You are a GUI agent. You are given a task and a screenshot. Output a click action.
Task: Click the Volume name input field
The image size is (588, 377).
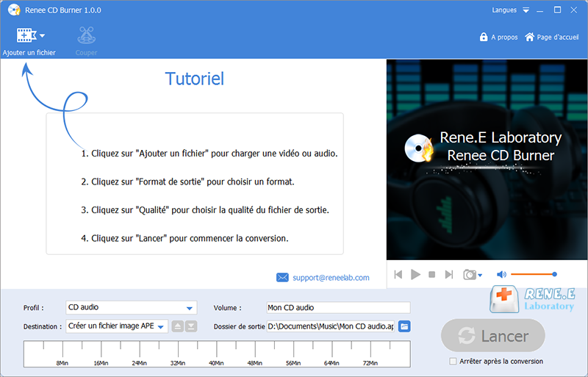point(338,308)
